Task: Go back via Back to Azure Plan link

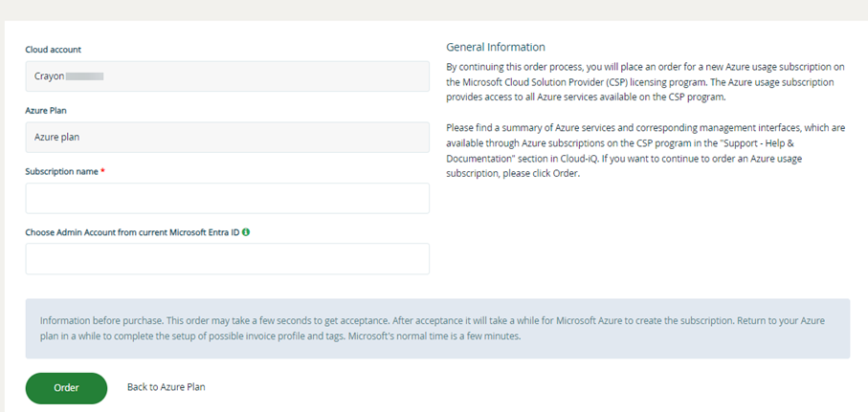Action: coord(167,387)
